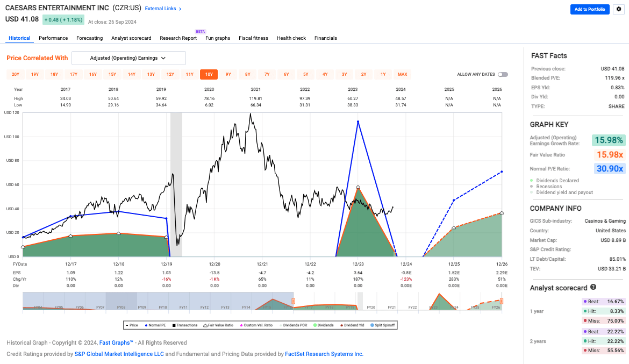
Task: Choose the 12Y range button
Action: tap(170, 74)
